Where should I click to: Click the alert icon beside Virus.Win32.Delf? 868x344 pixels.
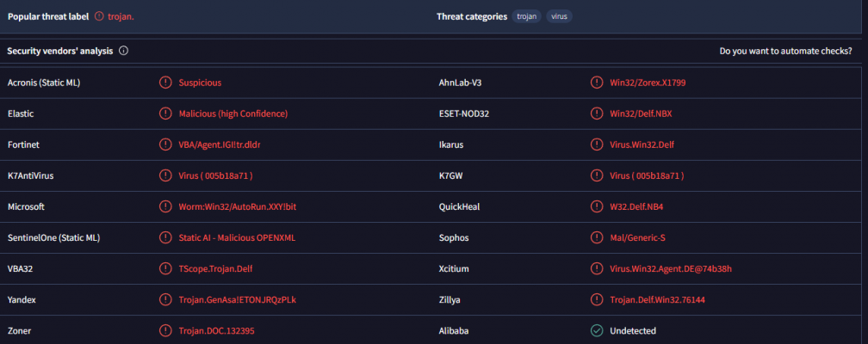596,144
